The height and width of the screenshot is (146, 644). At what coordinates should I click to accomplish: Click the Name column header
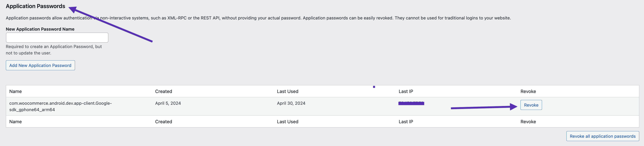pyautogui.click(x=15, y=91)
